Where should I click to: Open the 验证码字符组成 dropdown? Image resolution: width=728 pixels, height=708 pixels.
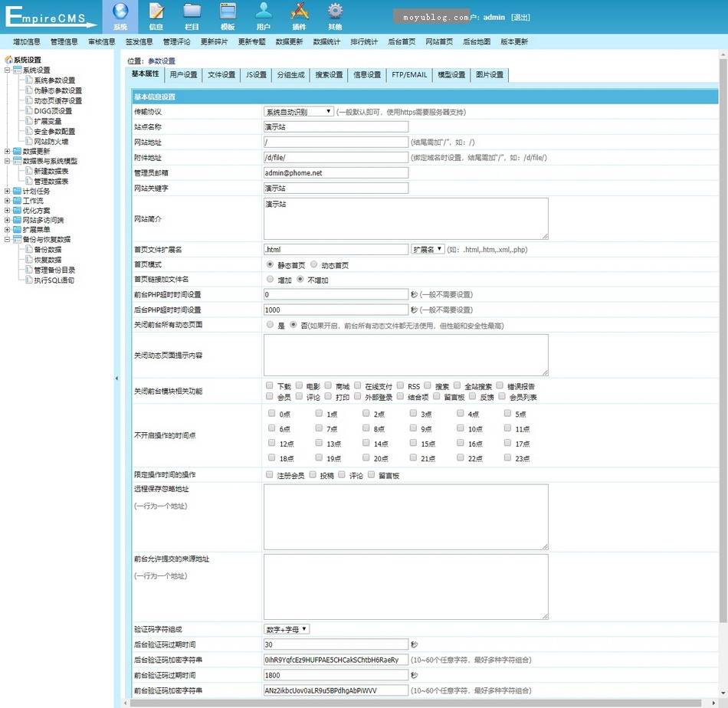(287, 629)
